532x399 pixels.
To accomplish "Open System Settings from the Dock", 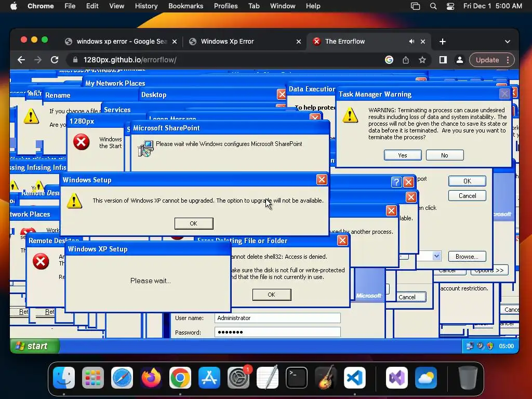I will pos(238,378).
